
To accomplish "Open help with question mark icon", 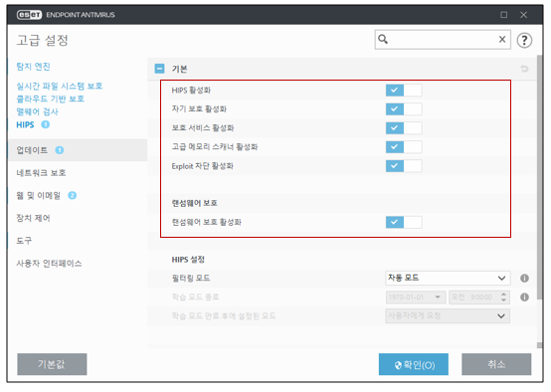I will [524, 40].
